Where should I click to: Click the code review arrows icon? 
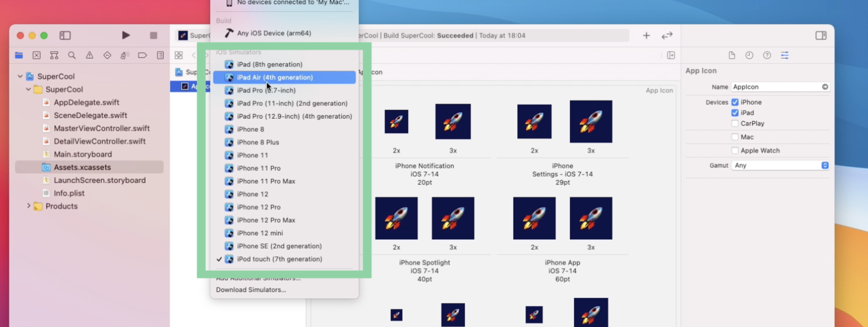(x=667, y=35)
